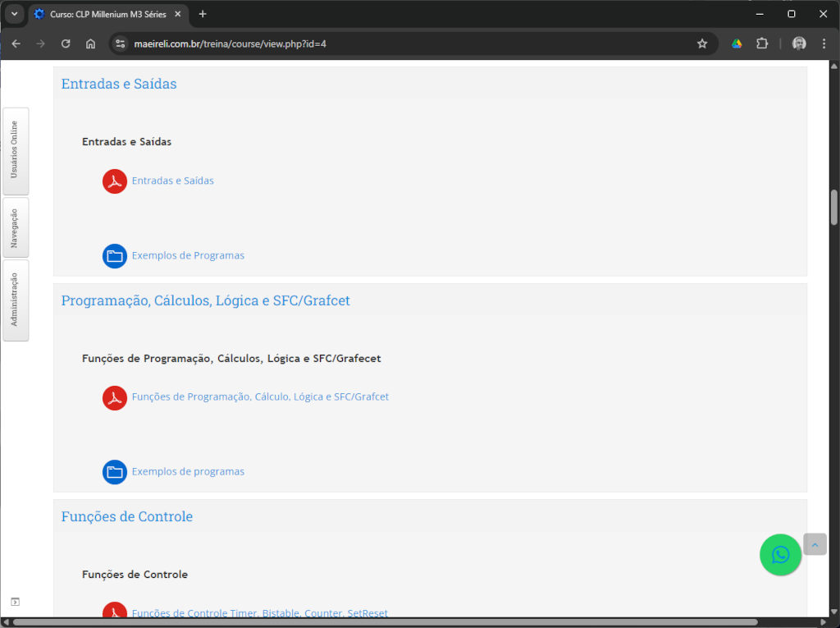
Task: Close the CLP Millenium M3 Séries tab
Action: (x=178, y=15)
